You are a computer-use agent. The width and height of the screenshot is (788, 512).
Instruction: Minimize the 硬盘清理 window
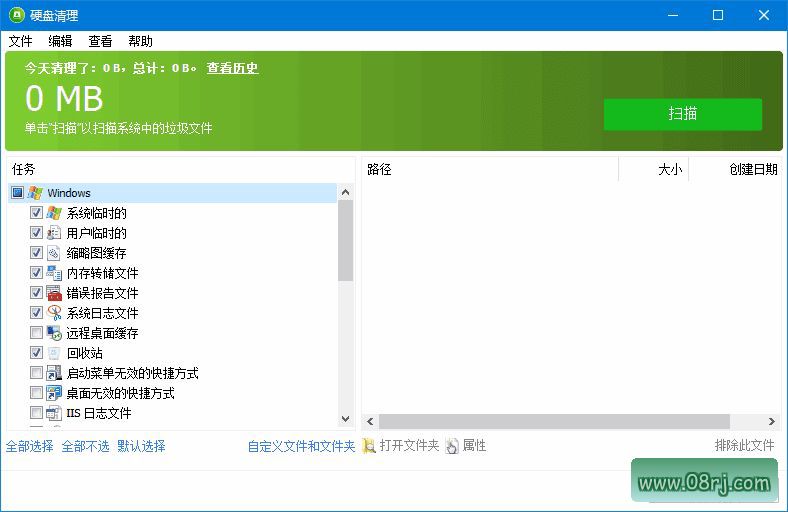coord(673,15)
